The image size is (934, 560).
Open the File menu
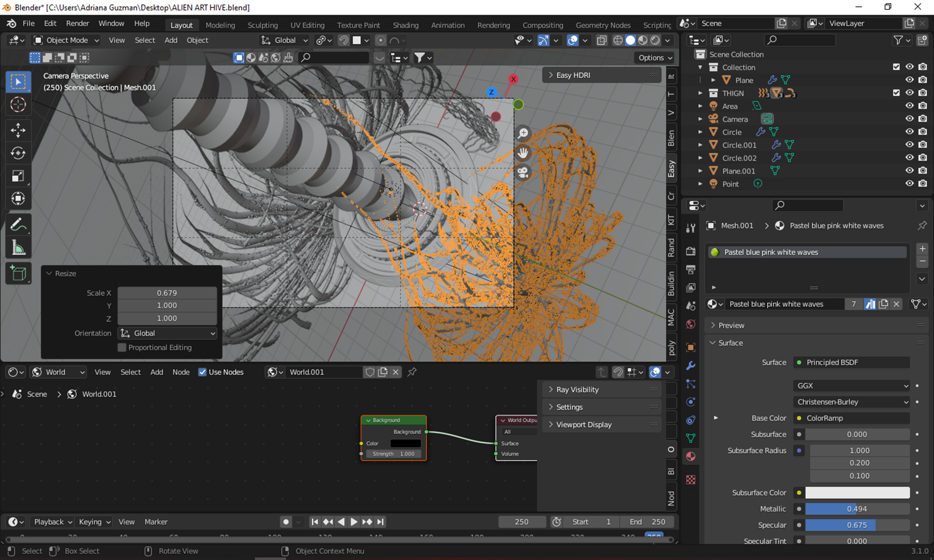[29, 24]
